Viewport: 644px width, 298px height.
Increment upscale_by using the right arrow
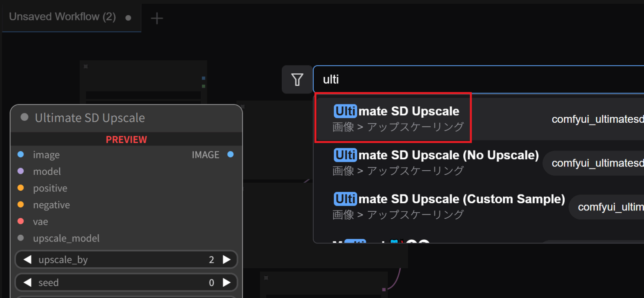(227, 259)
